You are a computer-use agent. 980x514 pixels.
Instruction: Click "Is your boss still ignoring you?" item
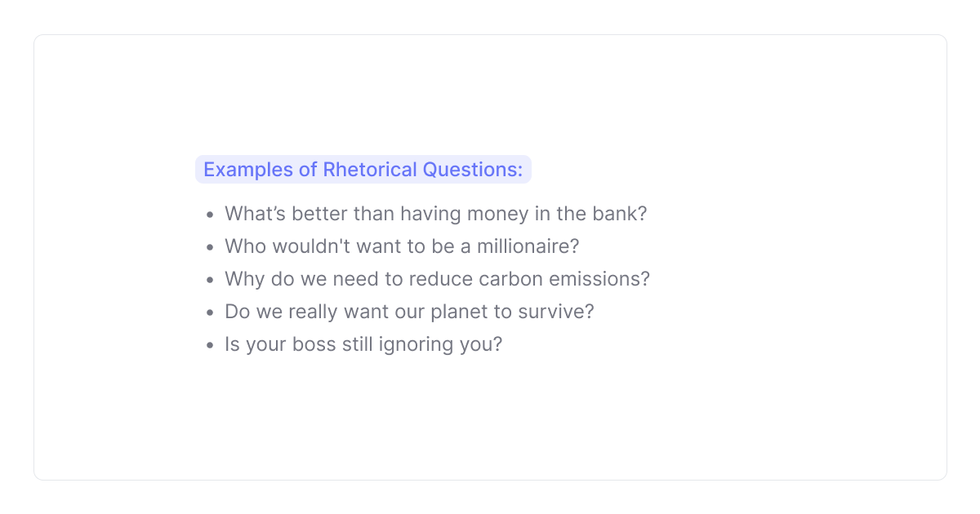click(363, 344)
